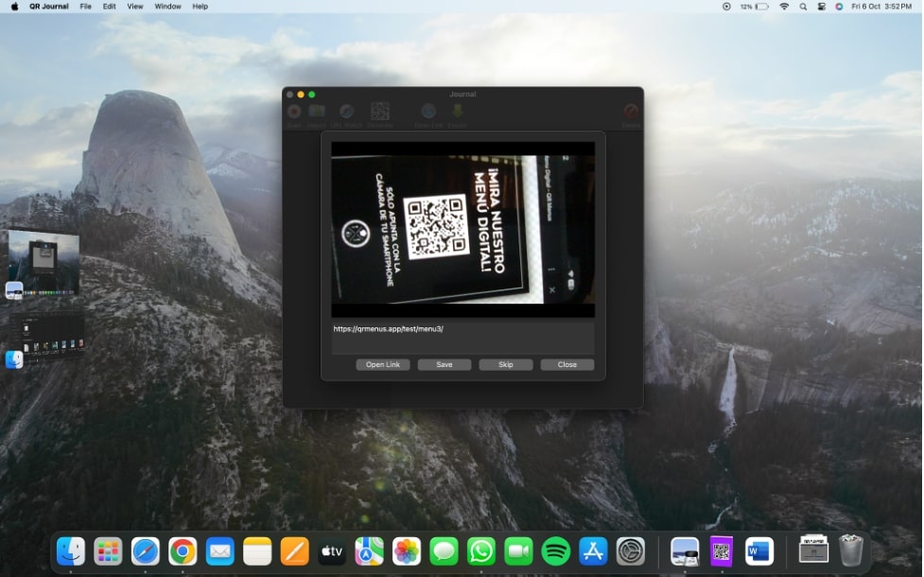Screen dimensions: 924x577
Task: Open Control Center in menu bar
Action: [821, 7]
